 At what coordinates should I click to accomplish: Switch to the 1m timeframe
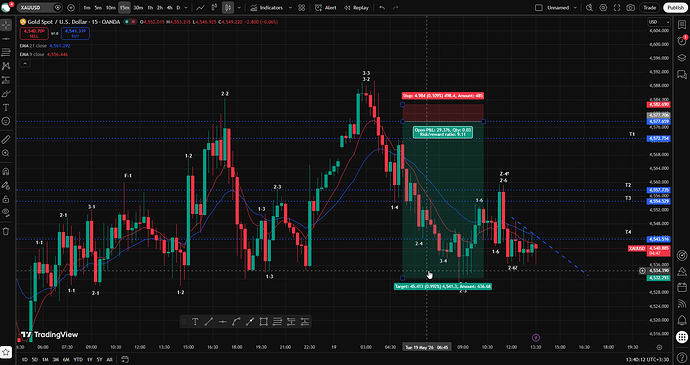[x=87, y=7]
